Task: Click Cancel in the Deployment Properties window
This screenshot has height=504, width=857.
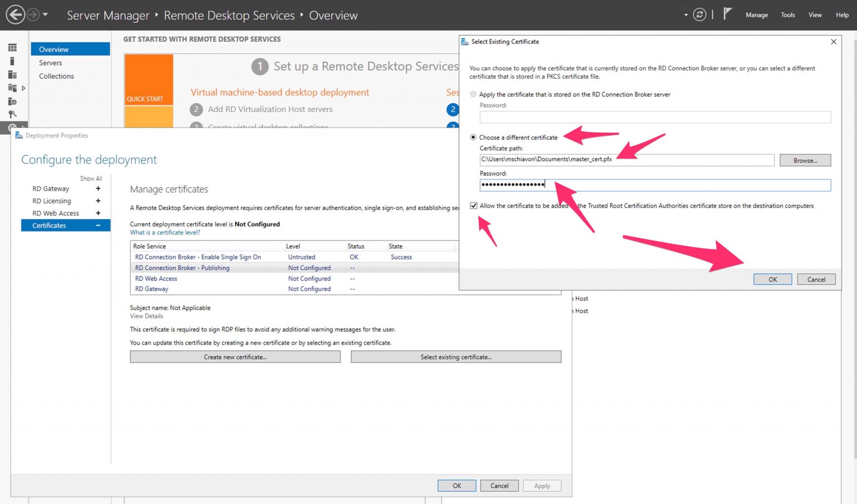Action: [499, 486]
